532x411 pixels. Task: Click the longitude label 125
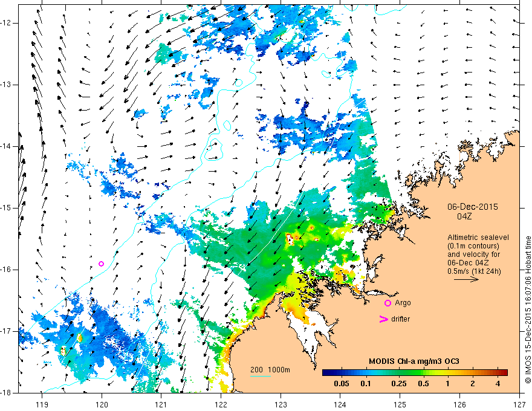coord(400,404)
